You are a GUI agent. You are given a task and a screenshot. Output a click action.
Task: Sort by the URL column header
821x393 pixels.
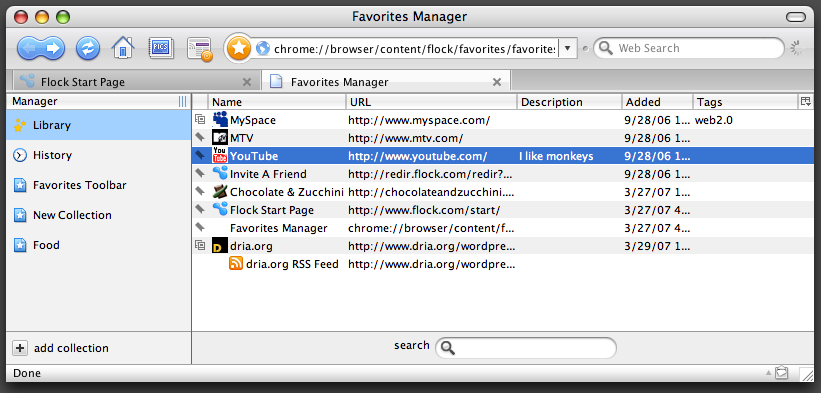point(431,102)
